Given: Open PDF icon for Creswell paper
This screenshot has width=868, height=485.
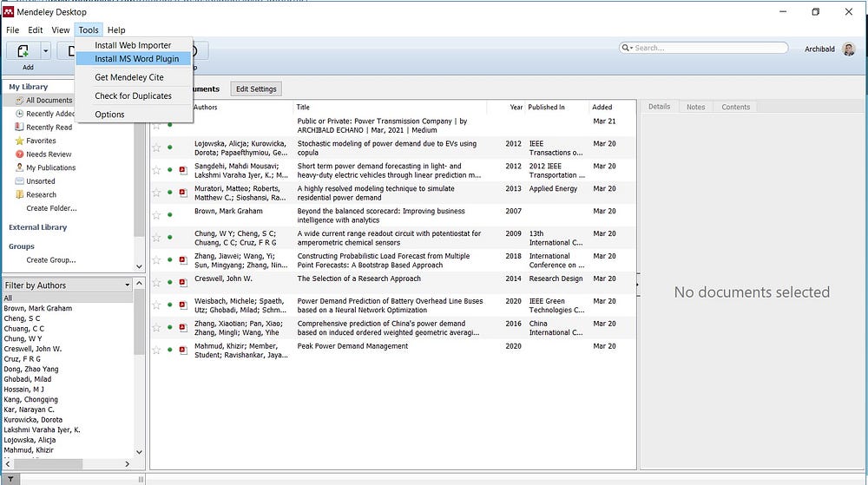Looking at the screenshot, I should coord(183,282).
